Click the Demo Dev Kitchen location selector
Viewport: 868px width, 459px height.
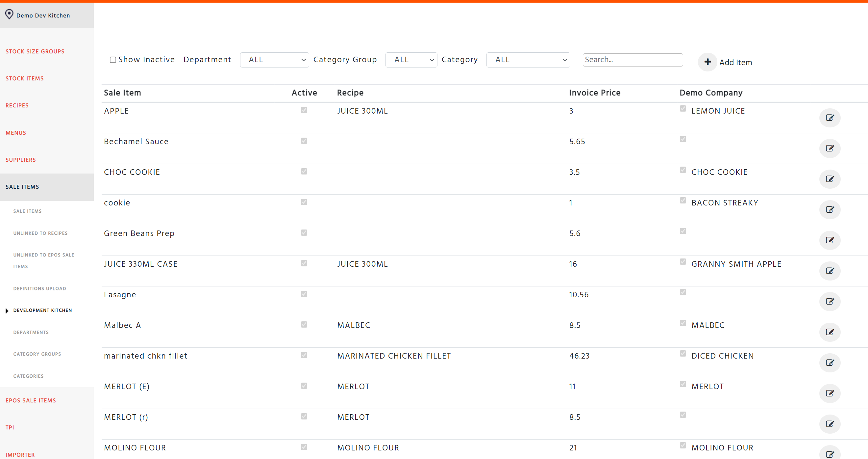47,15
